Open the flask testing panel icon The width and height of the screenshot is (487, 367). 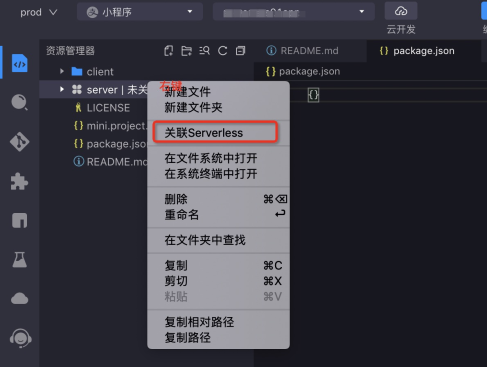tap(20, 260)
